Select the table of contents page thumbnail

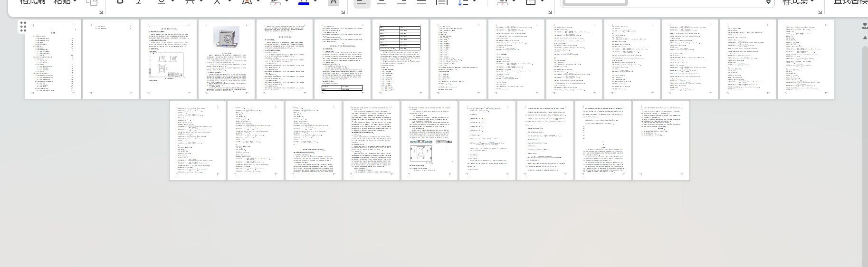coord(53,59)
